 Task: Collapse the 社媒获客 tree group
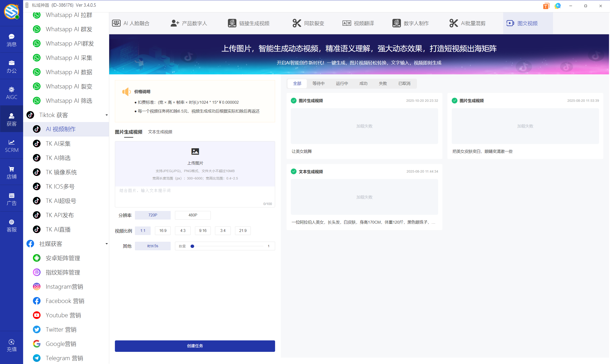pos(107,244)
